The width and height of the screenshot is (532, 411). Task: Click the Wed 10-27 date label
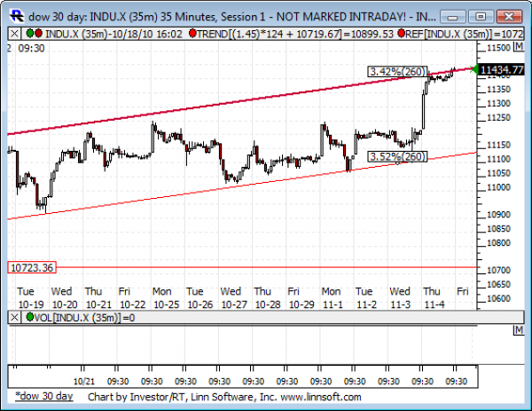234,298
